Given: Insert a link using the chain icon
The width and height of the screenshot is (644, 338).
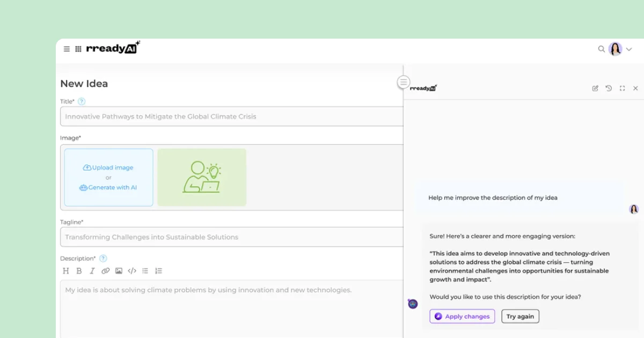Looking at the screenshot, I should point(105,270).
